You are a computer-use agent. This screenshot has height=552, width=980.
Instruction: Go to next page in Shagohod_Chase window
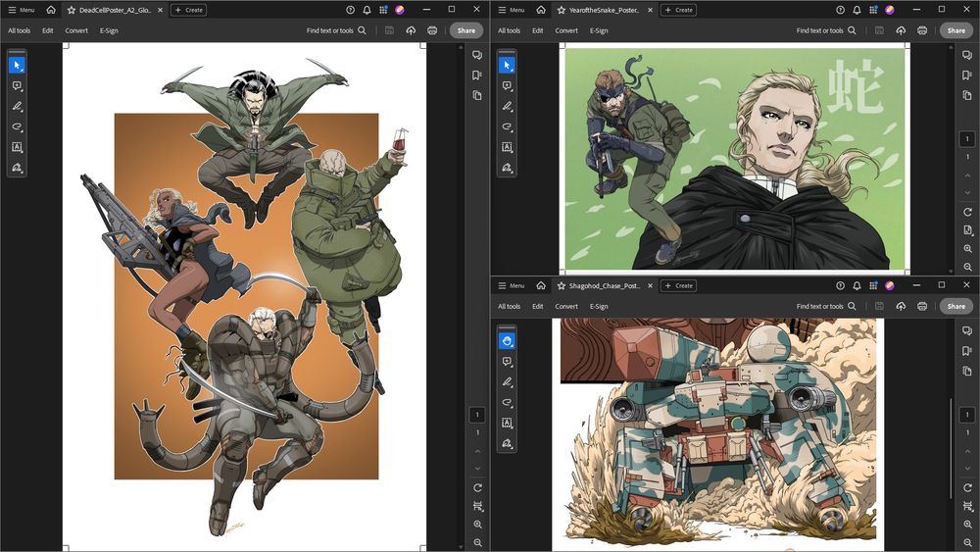[967, 469]
